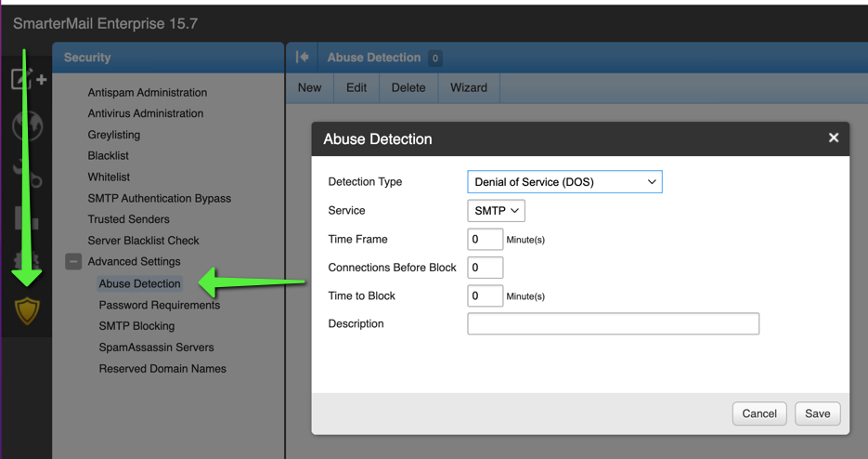
Task: Click the Security shield icon in sidebar
Action: 27,310
